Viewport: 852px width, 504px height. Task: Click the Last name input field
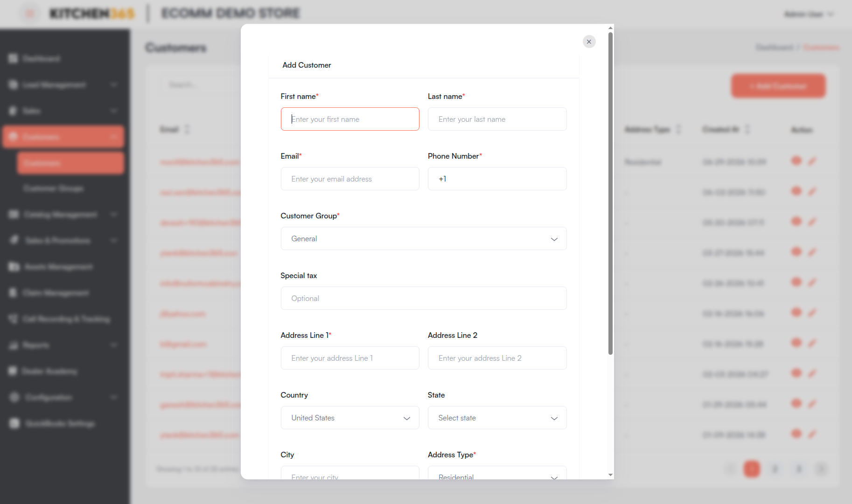[497, 119]
